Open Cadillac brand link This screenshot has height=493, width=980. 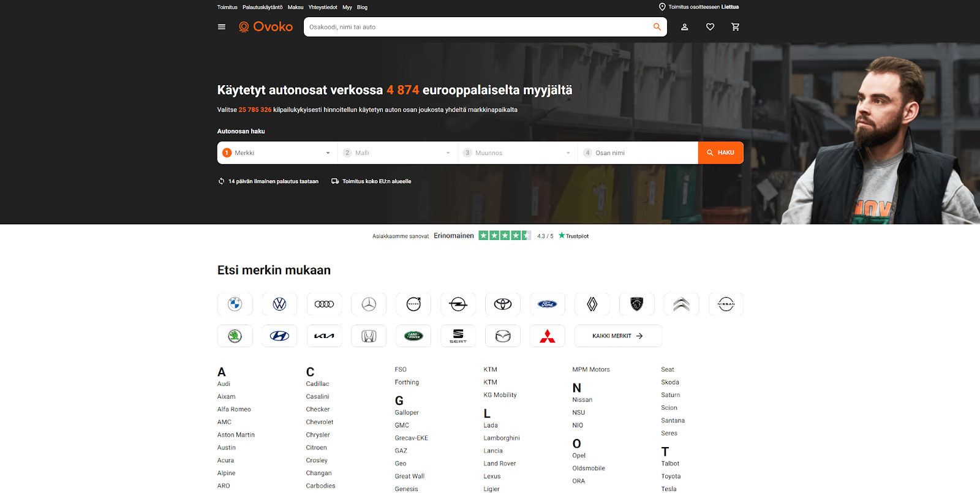coord(317,384)
